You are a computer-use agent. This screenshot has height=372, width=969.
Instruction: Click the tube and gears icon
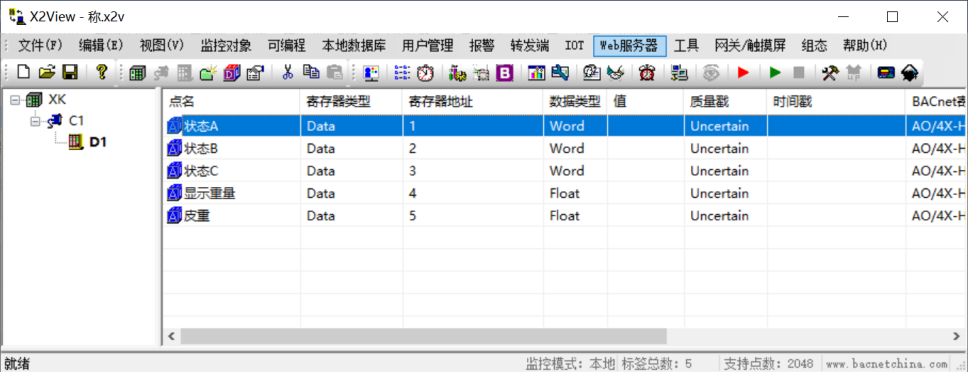click(458, 74)
